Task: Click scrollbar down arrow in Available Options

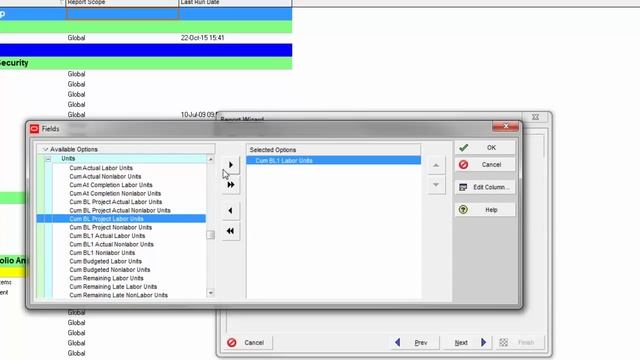Action: (211, 293)
